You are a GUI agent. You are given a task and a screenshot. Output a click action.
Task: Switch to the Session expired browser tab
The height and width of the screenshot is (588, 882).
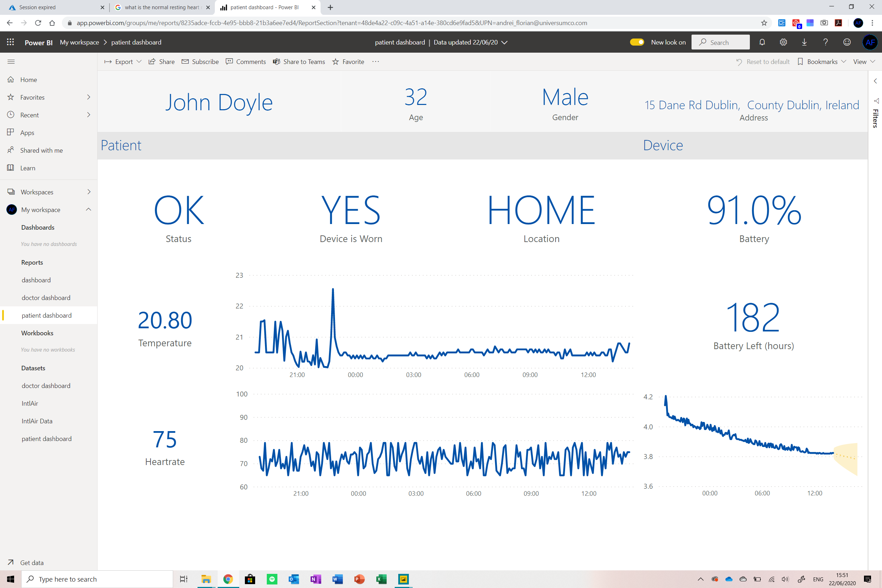[37, 7]
